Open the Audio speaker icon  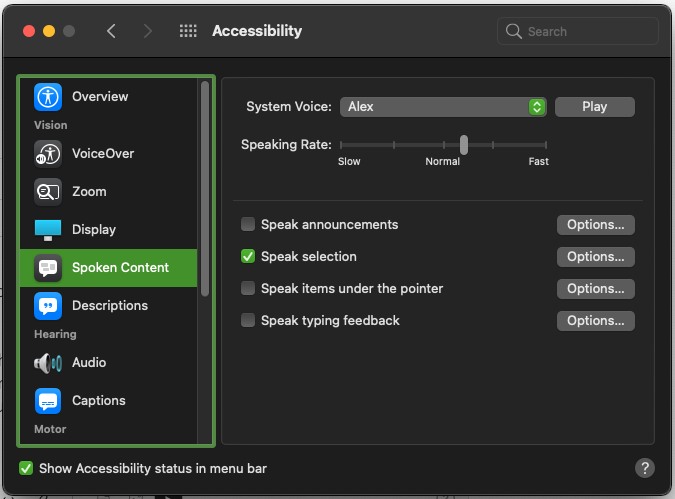(x=48, y=363)
